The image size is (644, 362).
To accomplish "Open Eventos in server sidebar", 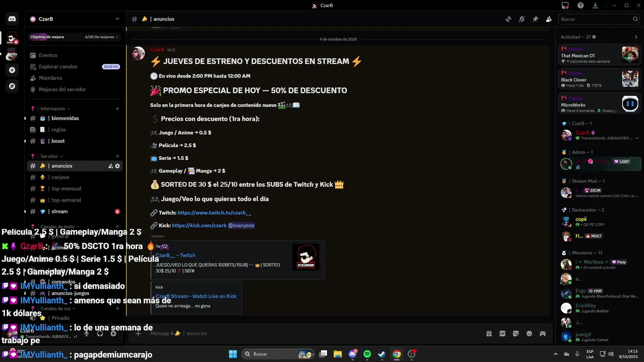I will click(75, 55).
